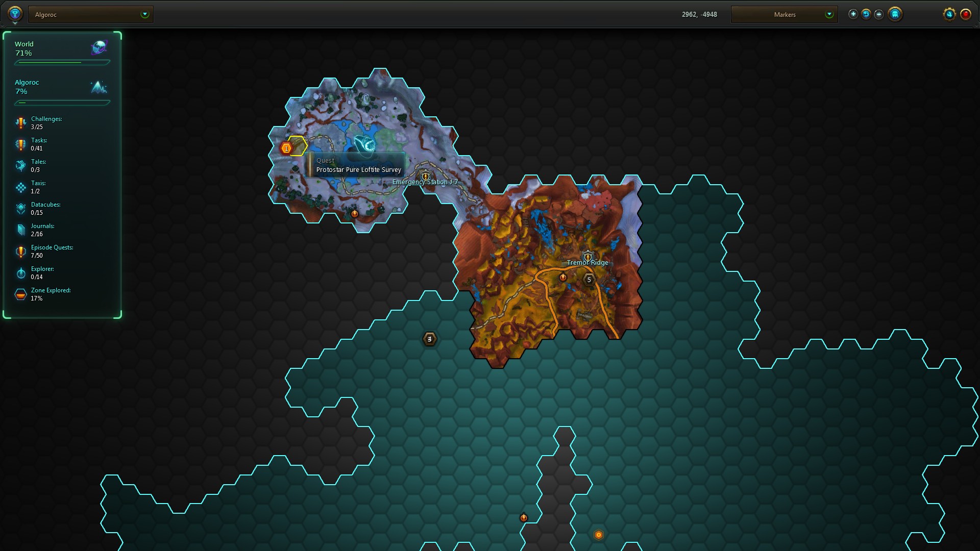Click the World 71% label

point(24,48)
